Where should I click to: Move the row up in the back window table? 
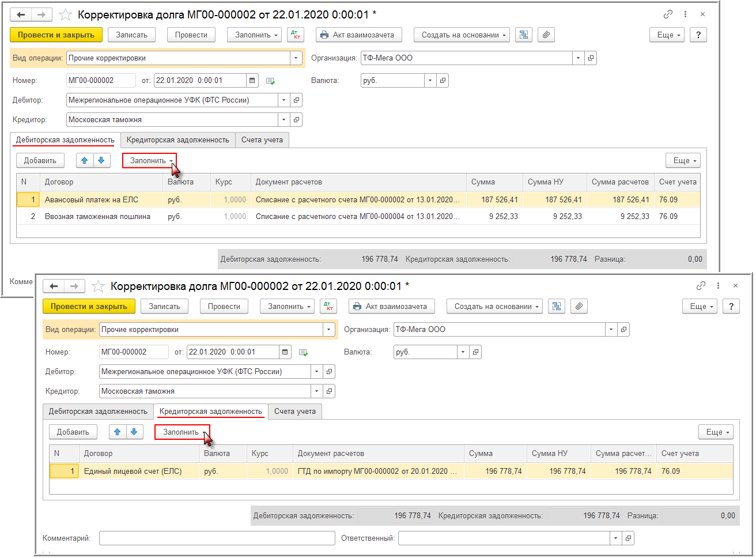point(85,161)
